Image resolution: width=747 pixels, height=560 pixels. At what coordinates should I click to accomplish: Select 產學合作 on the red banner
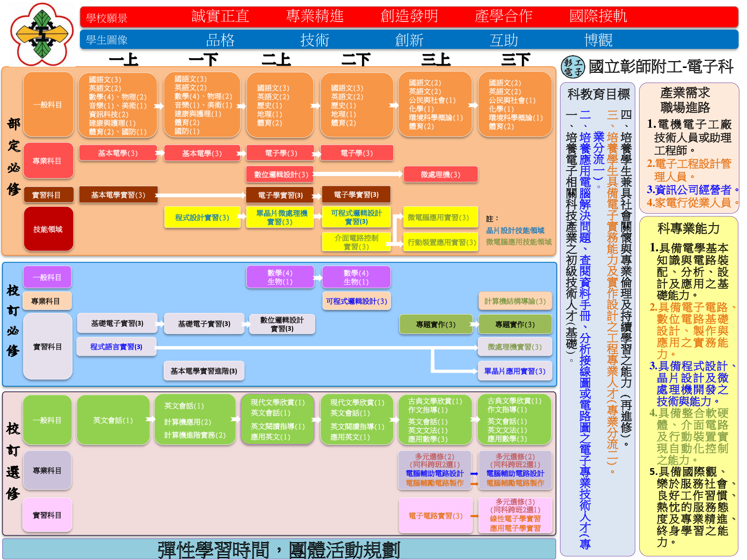pyautogui.click(x=503, y=16)
